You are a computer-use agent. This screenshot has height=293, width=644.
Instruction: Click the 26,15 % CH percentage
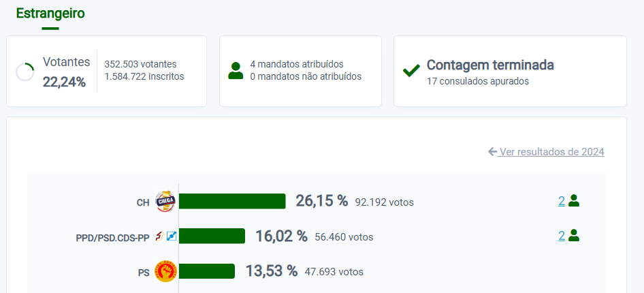pyautogui.click(x=321, y=201)
